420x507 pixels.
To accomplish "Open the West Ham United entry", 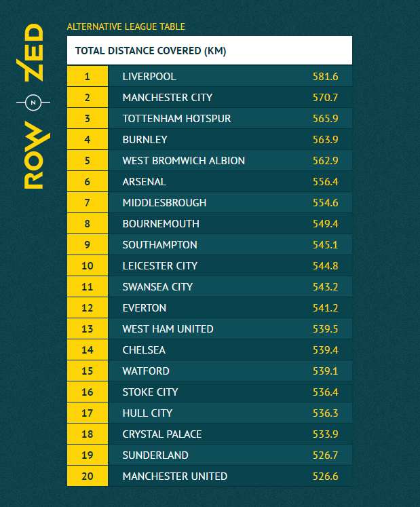I will pyautogui.click(x=168, y=329).
